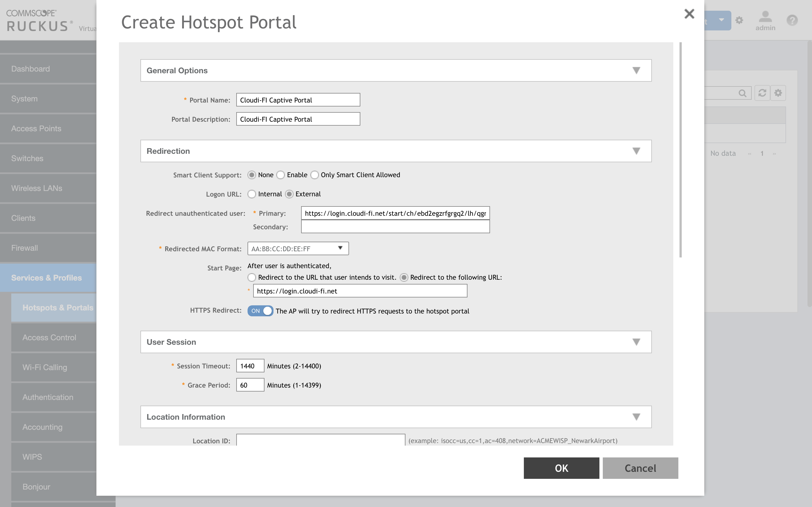Cancel the hotspot portal creation
812x507 pixels.
click(640, 468)
